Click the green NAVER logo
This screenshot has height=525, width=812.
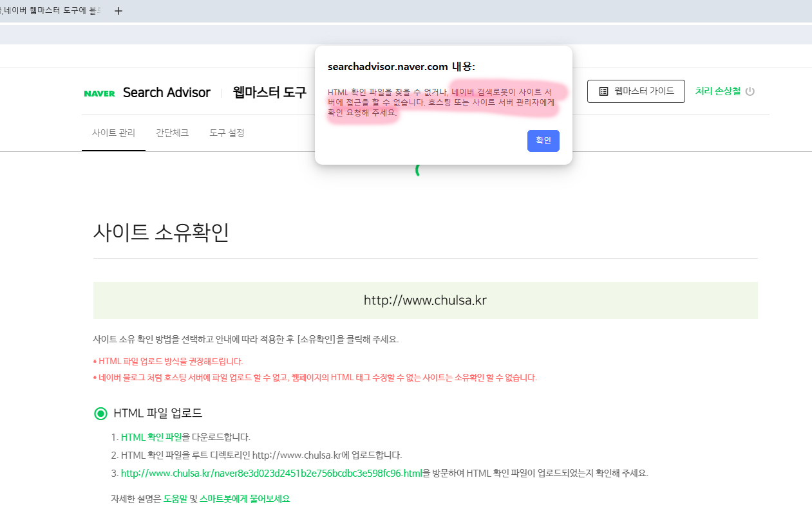(99, 93)
